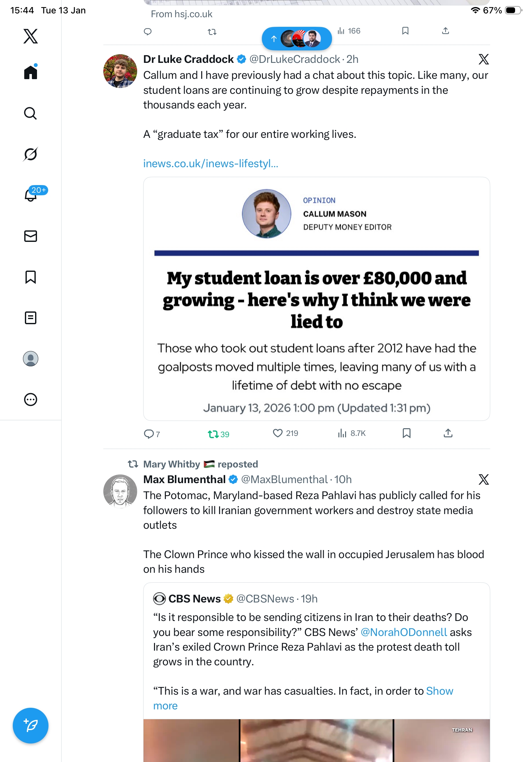Bookmark Dr Luke Craddock's post
This screenshot has width=532, height=762.
point(406,433)
